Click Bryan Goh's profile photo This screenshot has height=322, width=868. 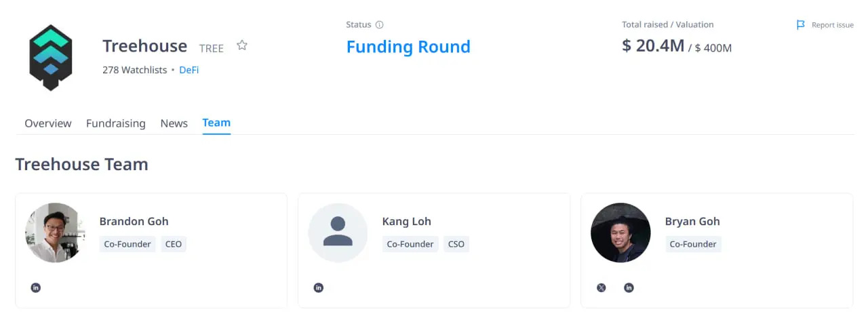620,233
